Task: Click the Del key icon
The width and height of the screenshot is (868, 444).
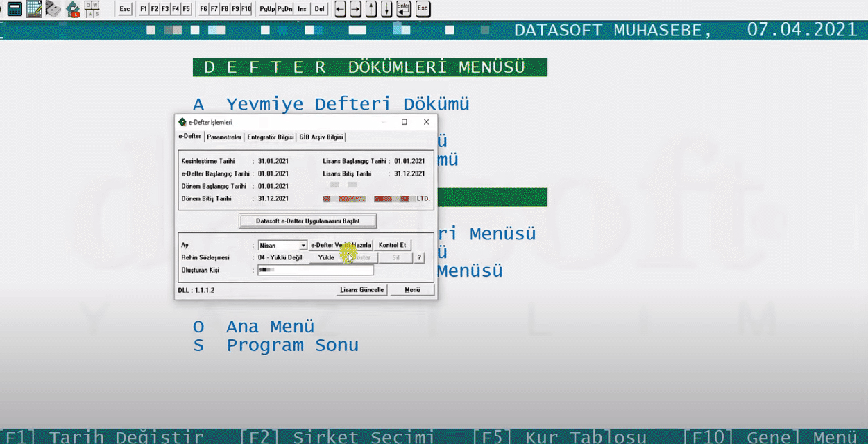Action: [x=320, y=9]
